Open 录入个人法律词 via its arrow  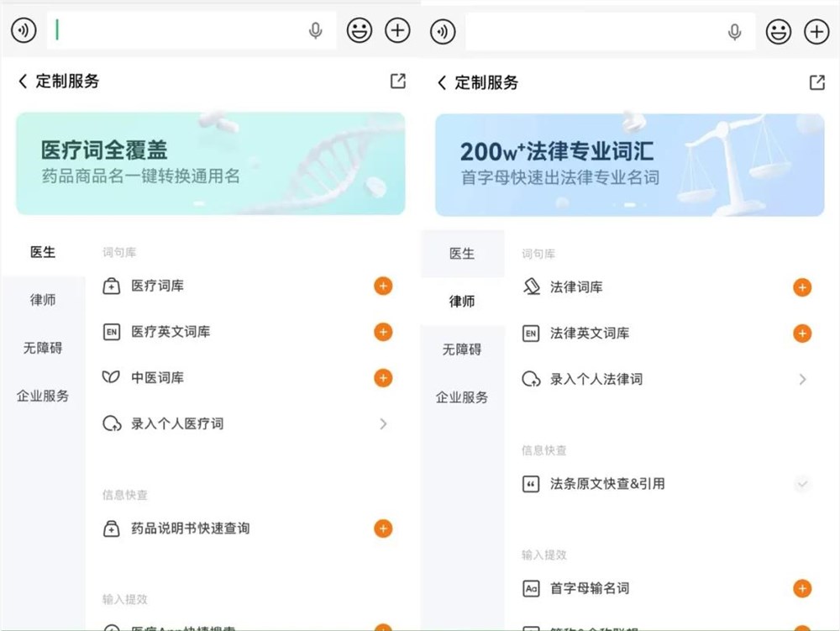tap(803, 379)
